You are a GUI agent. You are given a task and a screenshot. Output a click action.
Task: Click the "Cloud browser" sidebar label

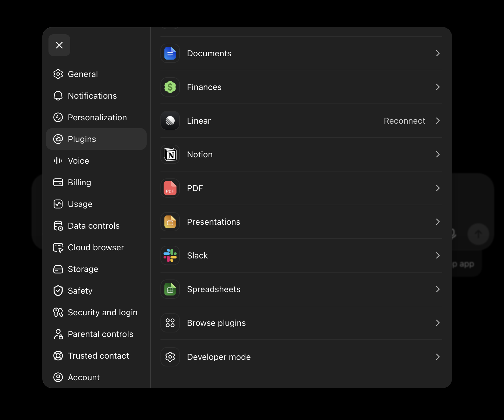(x=96, y=247)
